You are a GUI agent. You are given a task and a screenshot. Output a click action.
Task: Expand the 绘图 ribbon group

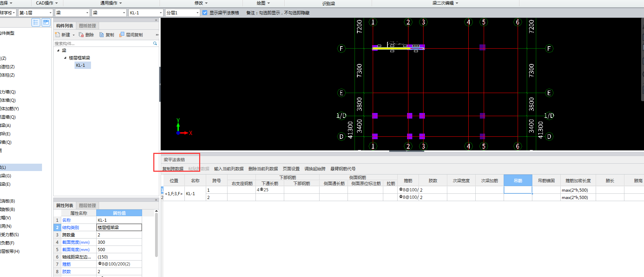click(x=263, y=3)
